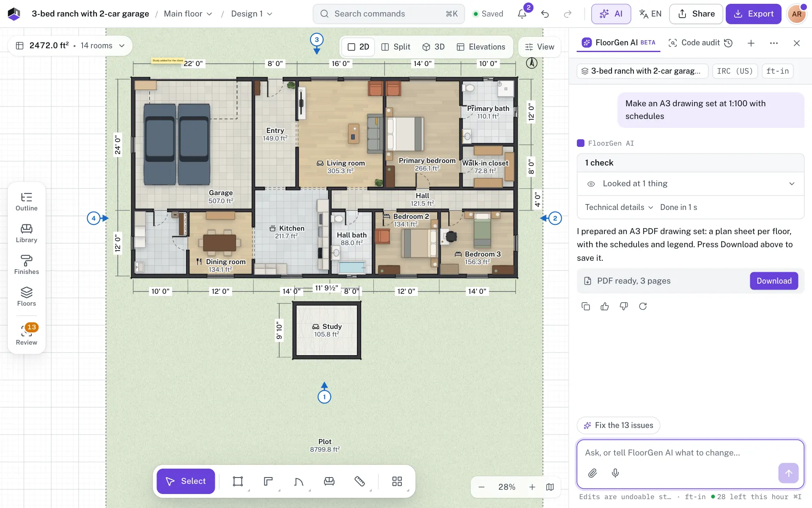Give thumbs down to AI response
This screenshot has width=812, height=508.
tap(624, 306)
